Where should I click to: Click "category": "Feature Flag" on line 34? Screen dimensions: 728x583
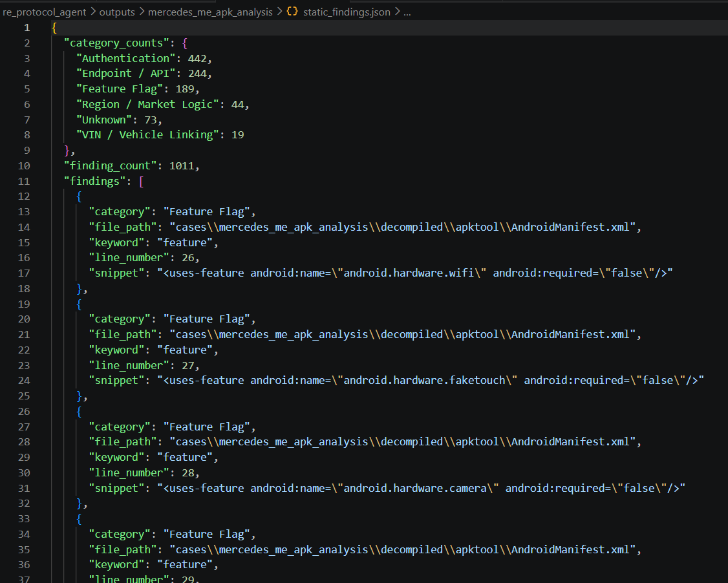[x=169, y=535]
